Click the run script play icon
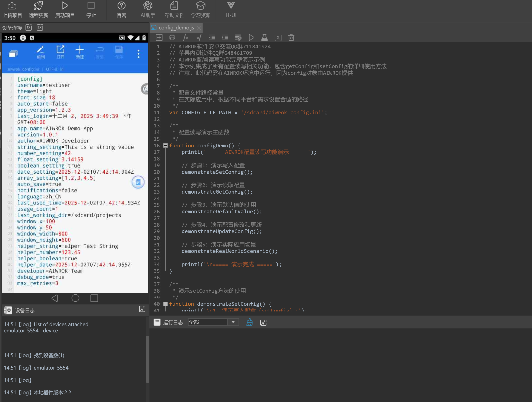The height and width of the screenshot is (402, 532). point(251,38)
